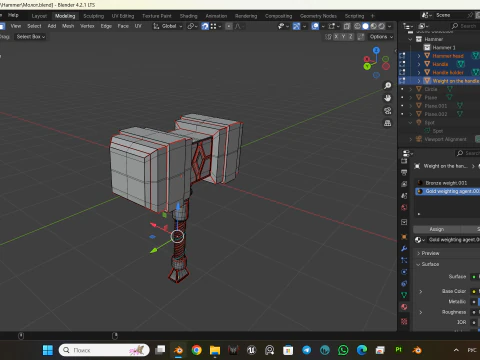Open the Object Data green triangle tab
Image resolution: width=480 pixels, height=360 pixels.
(404, 295)
